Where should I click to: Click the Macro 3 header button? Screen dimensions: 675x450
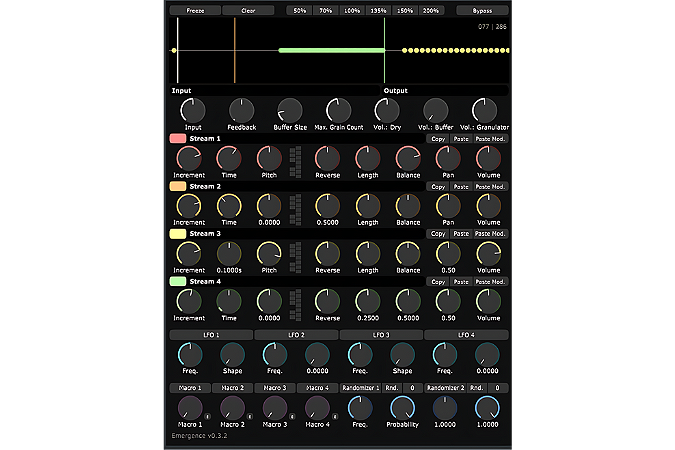(x=275, y=388)
